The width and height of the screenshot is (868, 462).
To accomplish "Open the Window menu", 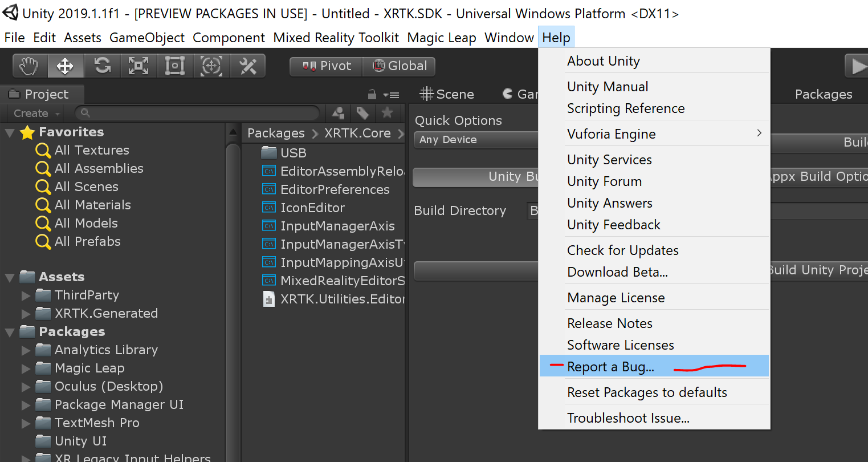I will 509,38.
